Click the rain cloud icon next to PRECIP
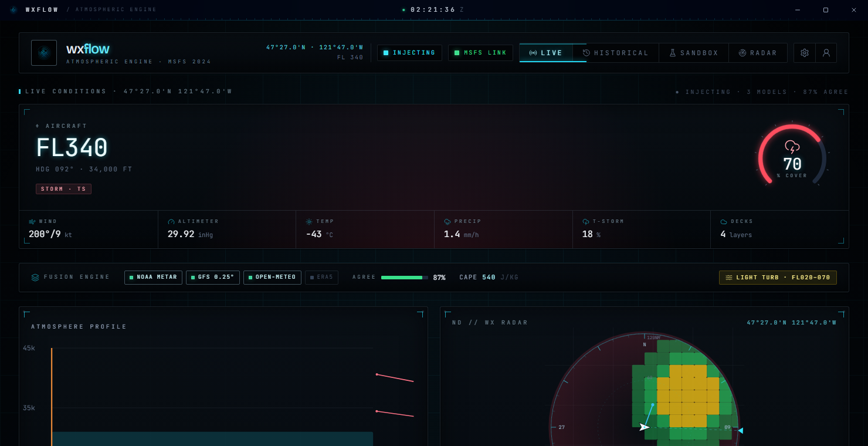The width and height of the screenshot is (868, 446). 447,222
